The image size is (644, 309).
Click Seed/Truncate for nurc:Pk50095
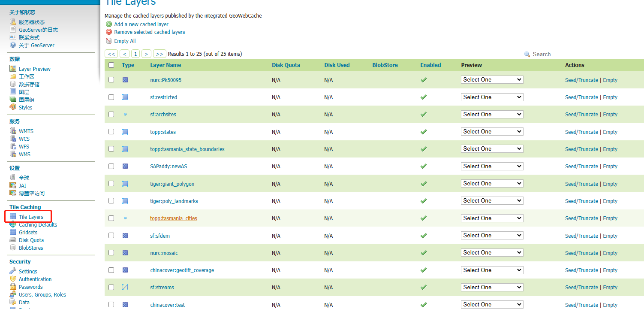pyautogui.click(x=581, y=80)
